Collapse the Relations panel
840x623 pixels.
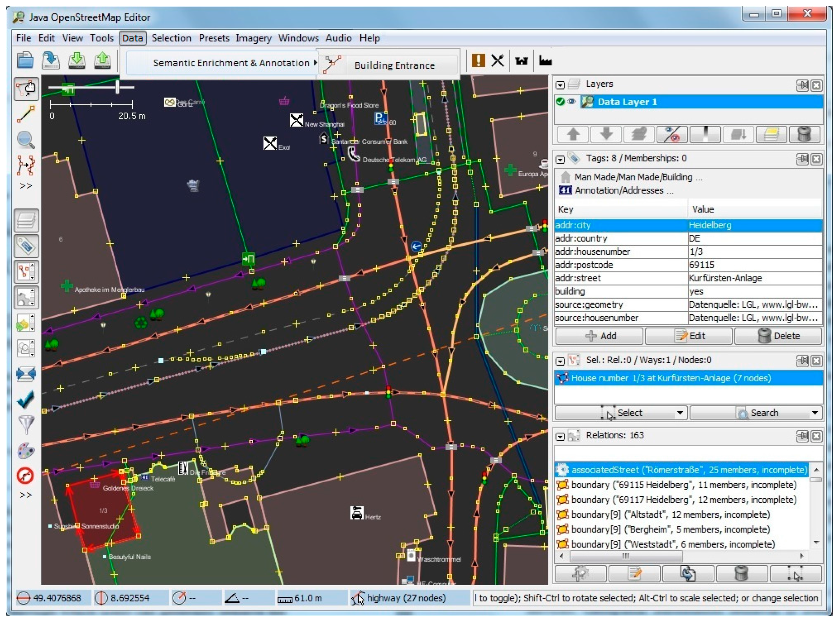pyautogui.click(x=560, y=437)
